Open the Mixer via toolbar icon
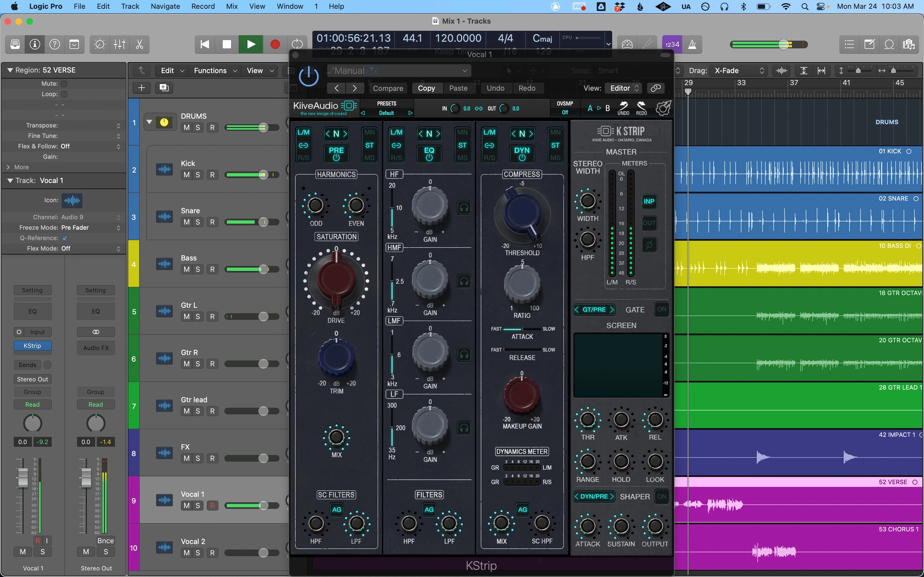 pyautogui.click(x=120, y=44)
